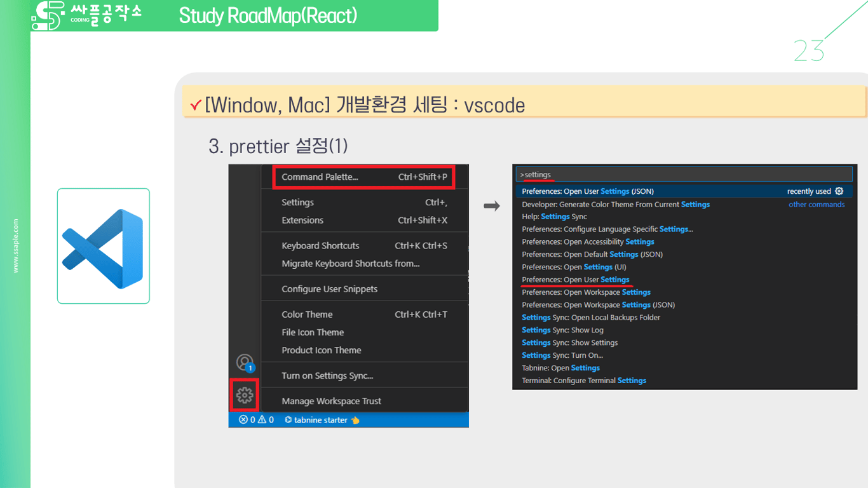This screenshot has height=488, width=868.
Task: Choose Settings Sync: Show Settings
Action: [x=570, y=343]
